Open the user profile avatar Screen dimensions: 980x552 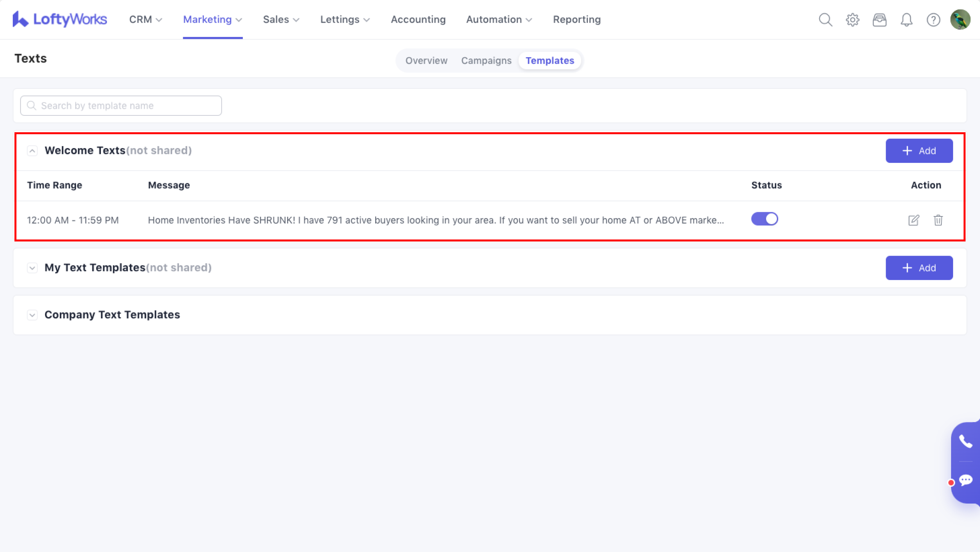960,20
